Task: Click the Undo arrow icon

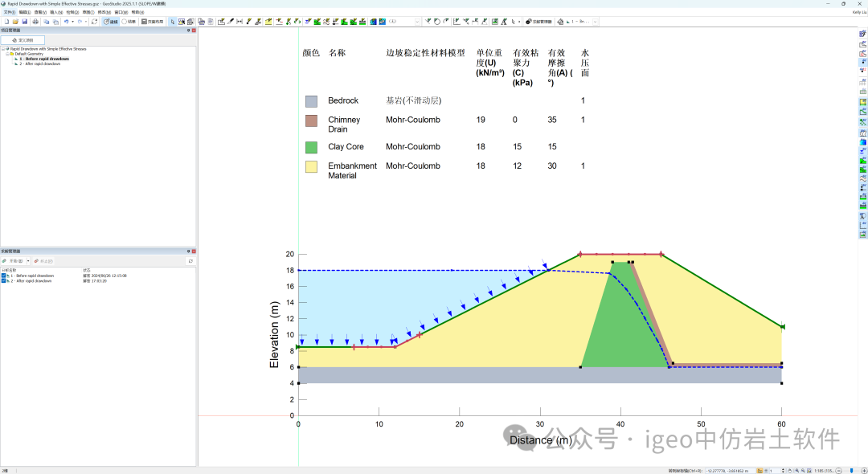Action: tap(67, 22)
